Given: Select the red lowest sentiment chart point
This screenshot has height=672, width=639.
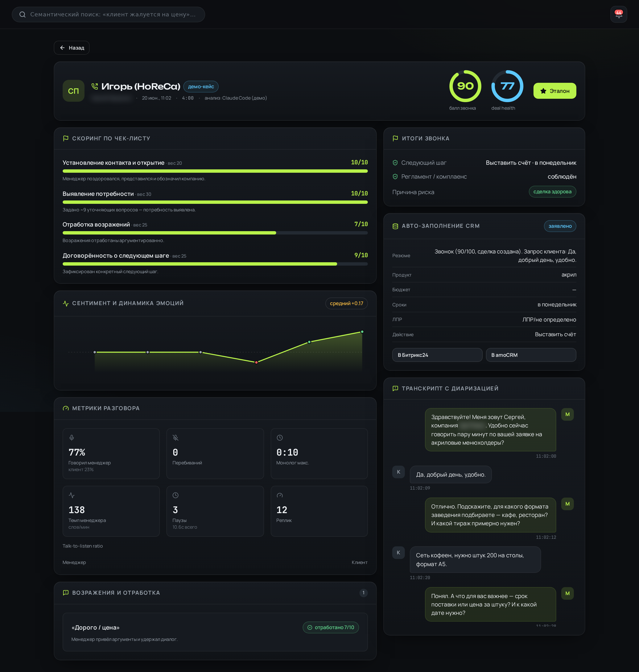Looking at the screenshot, I should click(256, 362).
